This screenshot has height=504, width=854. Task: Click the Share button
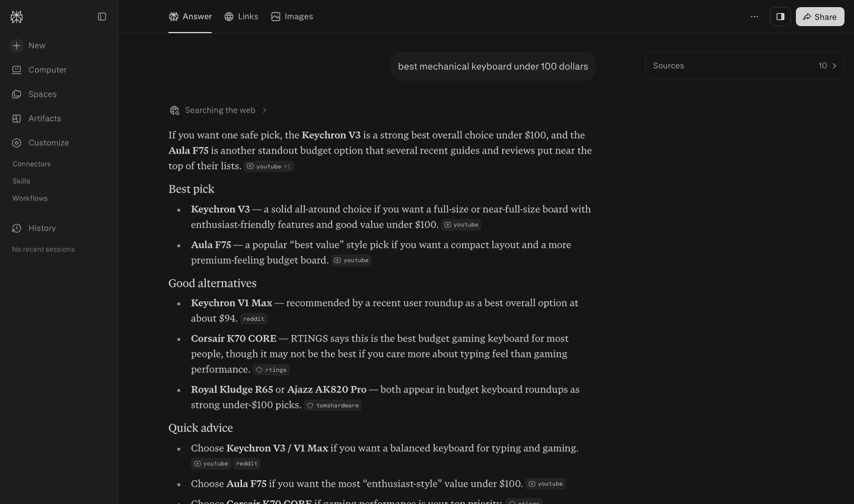(820, 17)
